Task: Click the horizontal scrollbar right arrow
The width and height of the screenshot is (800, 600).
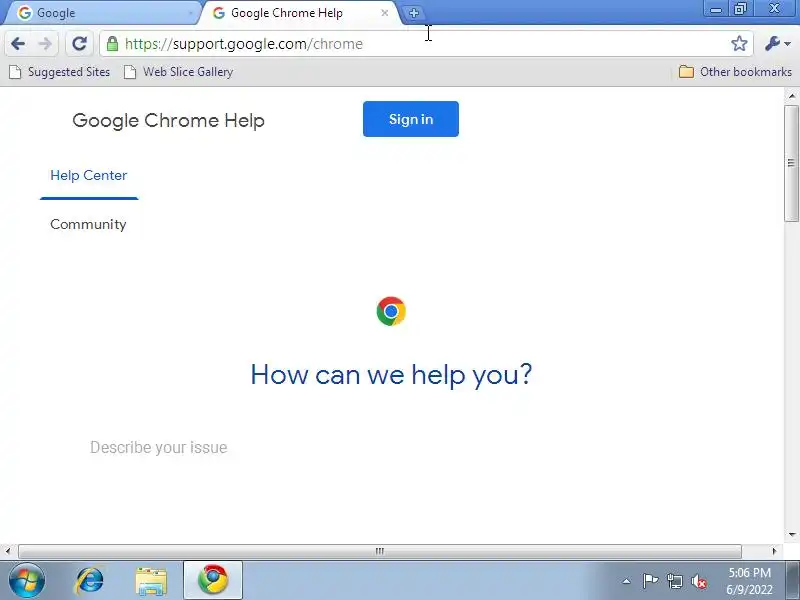Action: coord(774,551)
